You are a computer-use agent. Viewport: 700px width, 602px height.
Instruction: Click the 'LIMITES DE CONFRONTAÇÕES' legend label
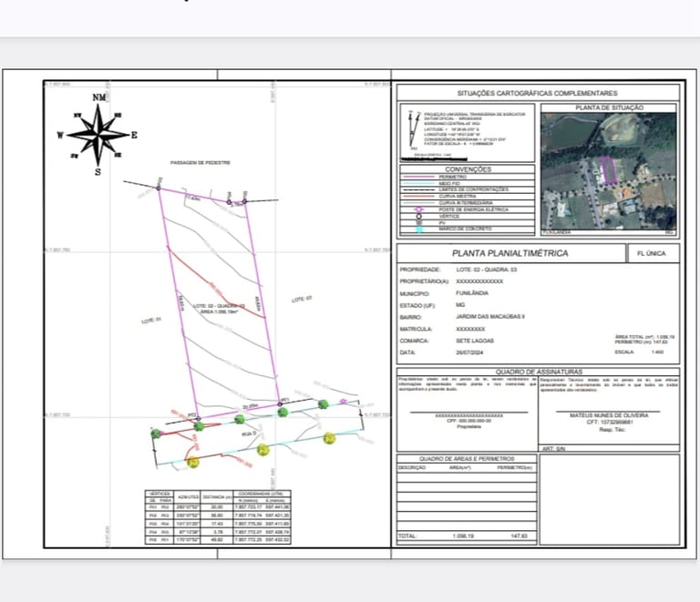(x=474, y=189)
